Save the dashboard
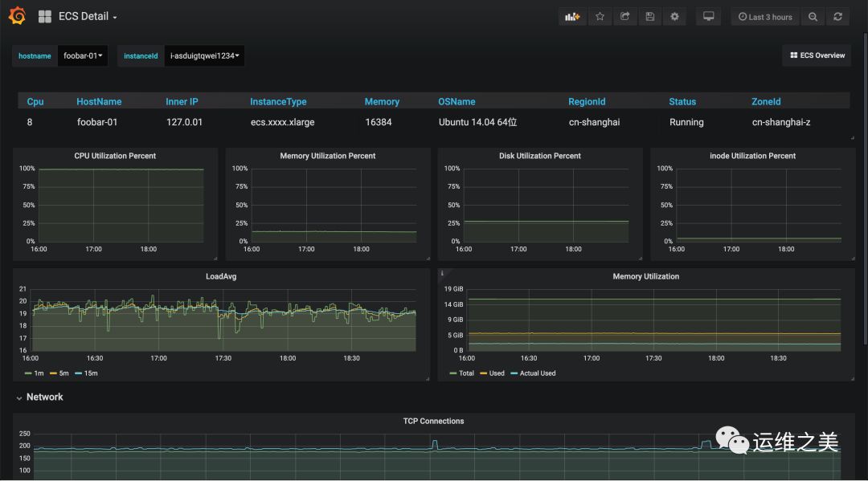 click(650, 17)
